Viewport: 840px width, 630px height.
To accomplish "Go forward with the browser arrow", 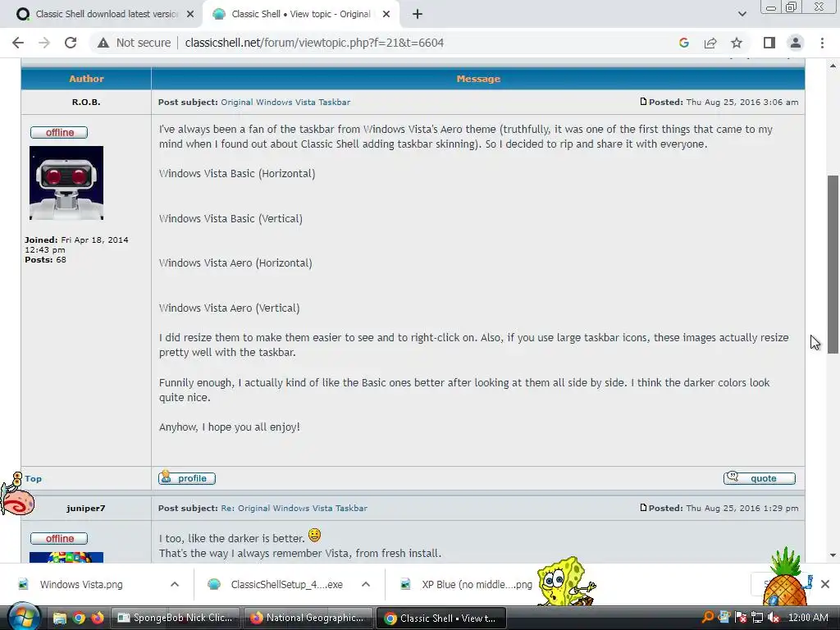I will [44, 43].
